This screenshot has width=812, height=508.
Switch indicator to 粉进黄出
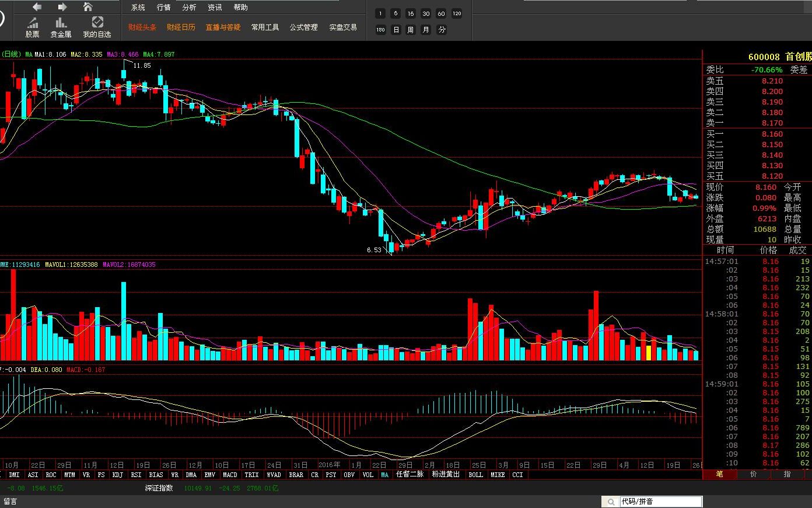(x=446, y=475)
